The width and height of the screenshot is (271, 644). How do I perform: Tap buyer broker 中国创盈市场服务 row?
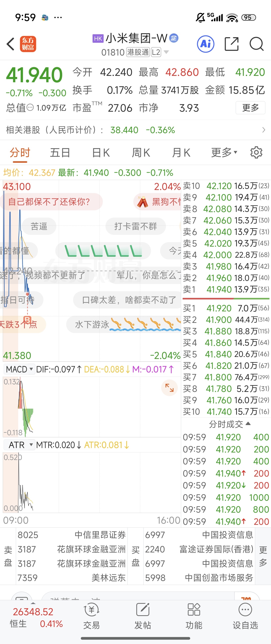pos(199,578)
